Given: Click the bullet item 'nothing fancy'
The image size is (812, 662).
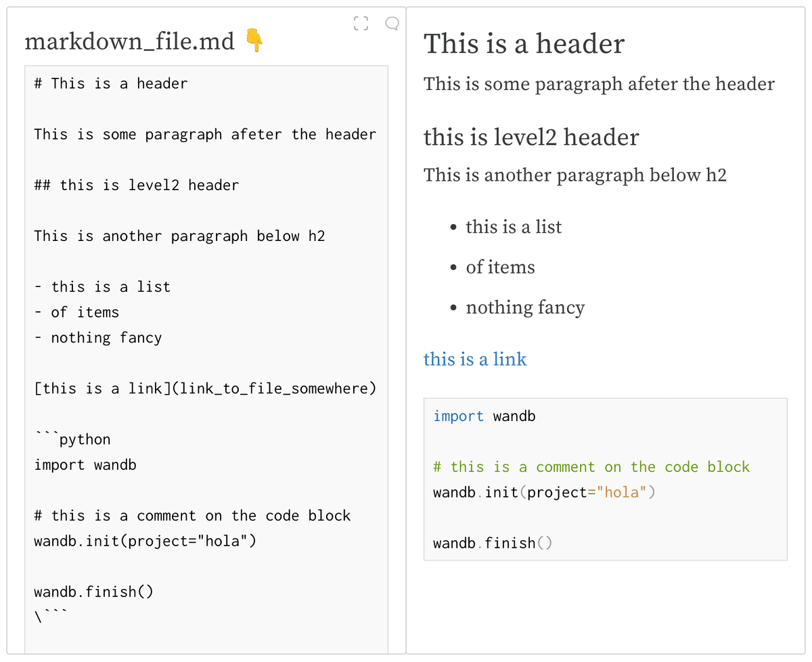Looking at the screenshot, I should [x=525, y=308].
